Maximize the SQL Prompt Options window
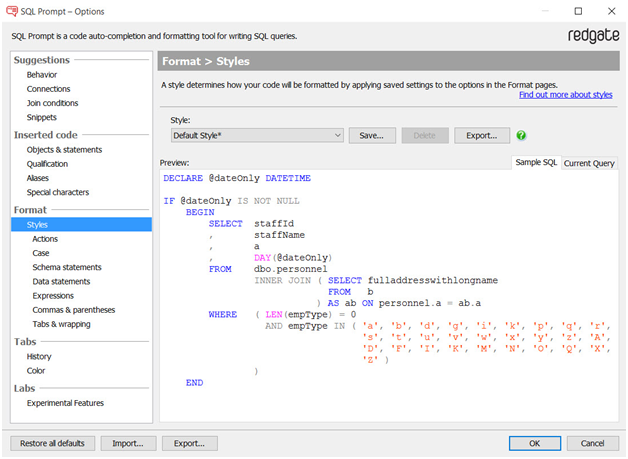Viewport: 628px width, 459px height. (578, 11)
